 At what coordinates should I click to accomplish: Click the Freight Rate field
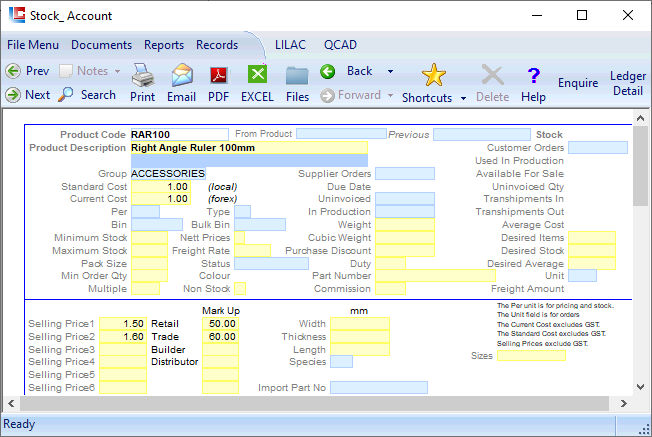[x=252, y=250]
